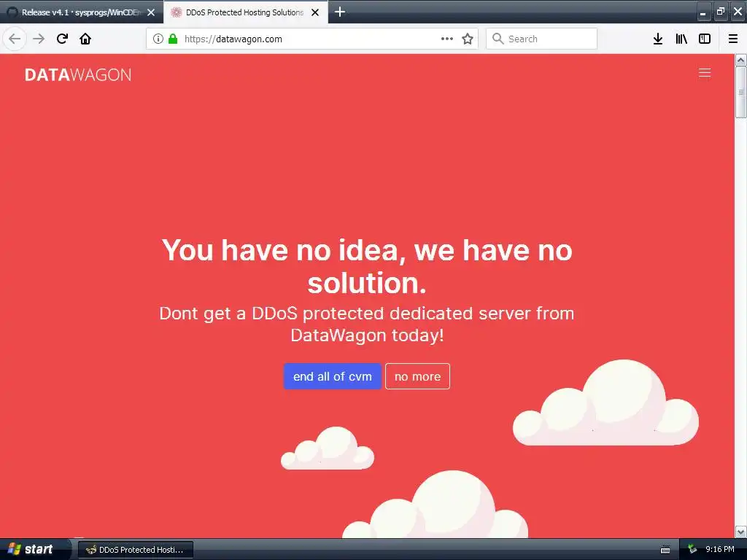Image resolution: width=747 pixels, height=560 pixels.
Task: Bookmark this page with the star
Action: click(468, 39)
